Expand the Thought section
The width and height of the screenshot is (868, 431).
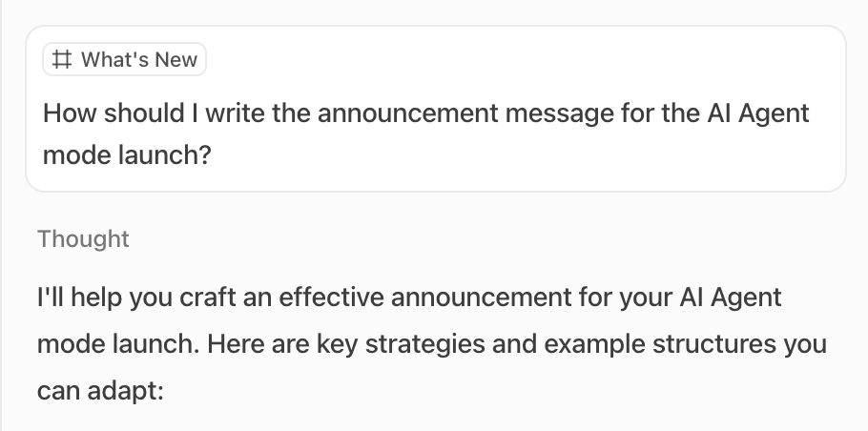83,238
